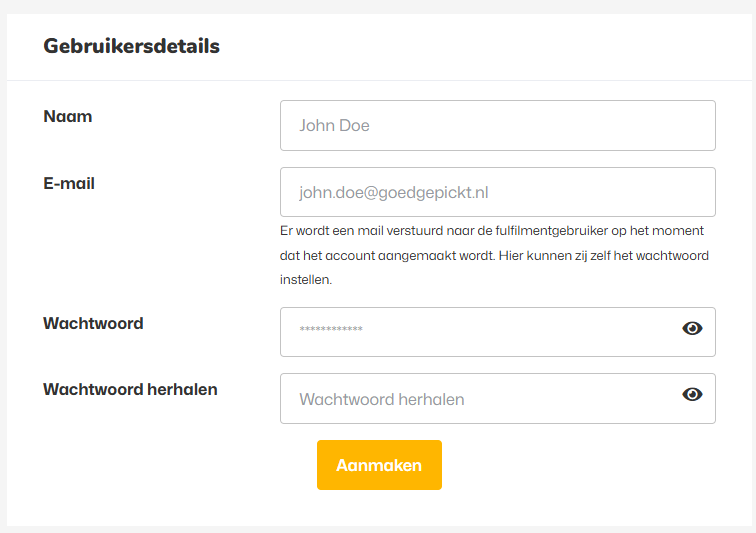Click the asterisk placeholder in the password field
The width and height of the screenshot is (756, 533).
point(331,330)
